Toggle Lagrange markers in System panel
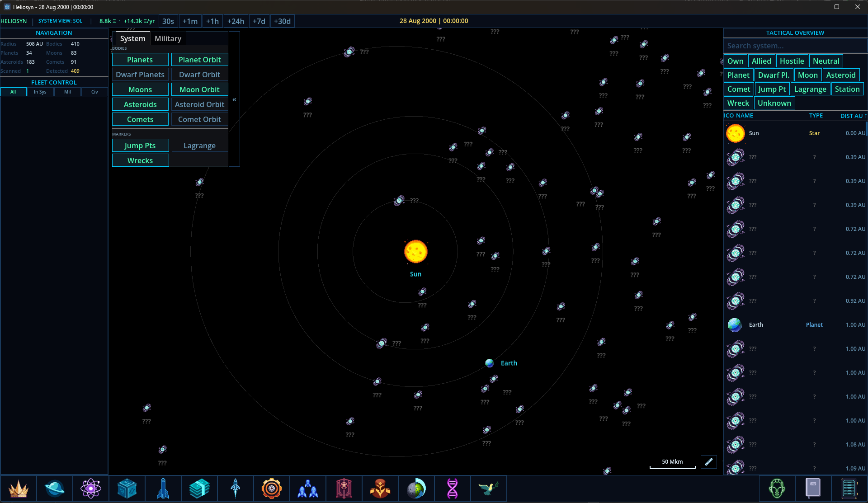This screenshot has height=503, width=868. click(x=199, y=146)
